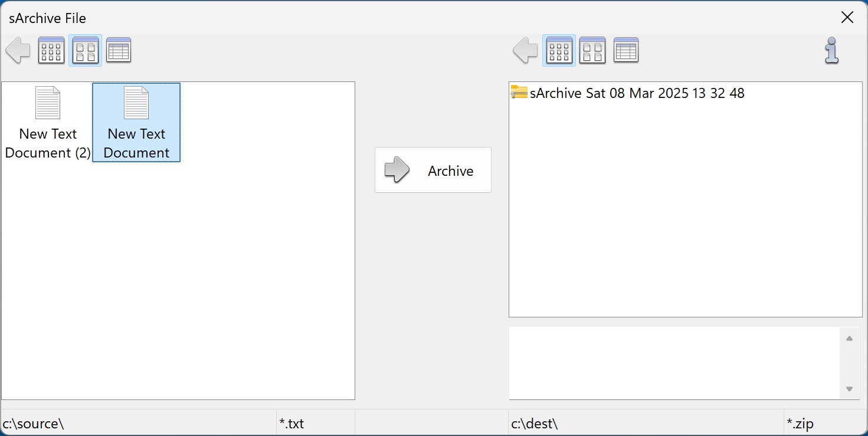The height and width of the screenshot is (436, 868).
Task: Click the scrollbar down arrow beside the log box
Action: click(850, 389)
